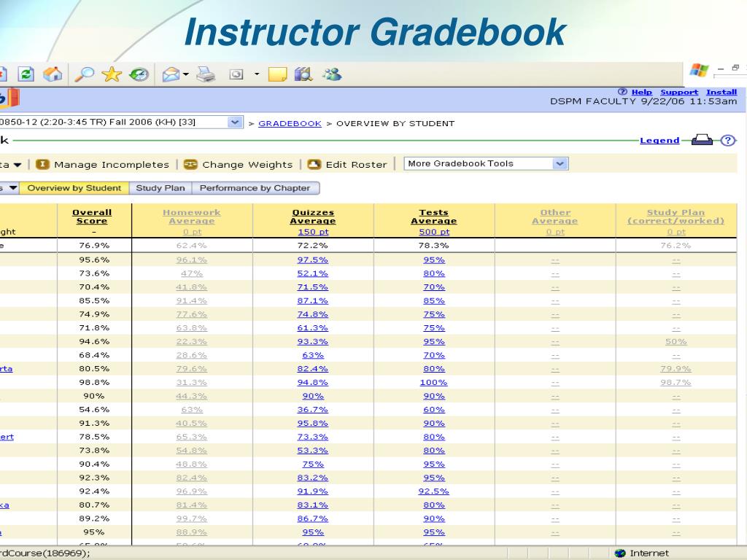The height and width of the screenshot is (560, 747).
Task: Open Favorites star icon
Action: tap(112, 74)
